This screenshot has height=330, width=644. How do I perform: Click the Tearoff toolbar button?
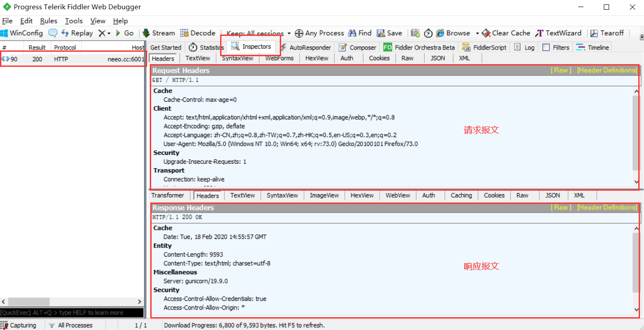607,33
